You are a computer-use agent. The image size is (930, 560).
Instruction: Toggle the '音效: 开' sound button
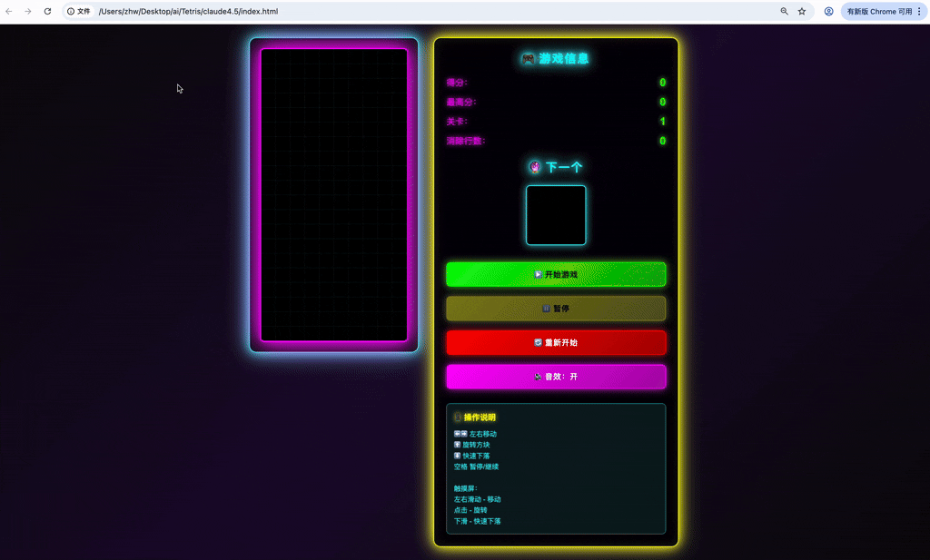556,377
